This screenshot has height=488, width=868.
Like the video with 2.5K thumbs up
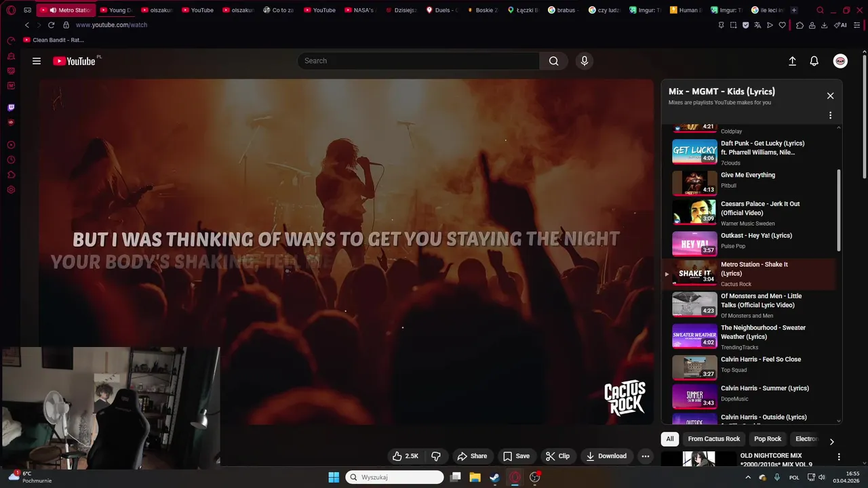406,456
